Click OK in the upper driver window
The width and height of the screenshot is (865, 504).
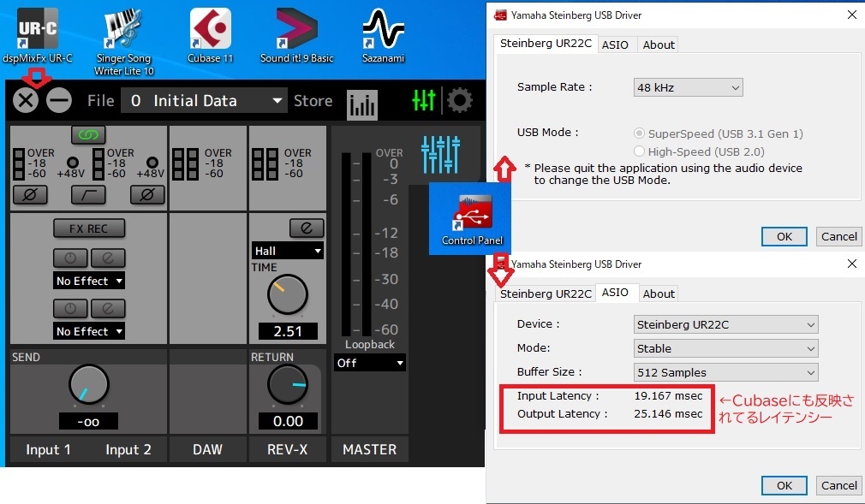784,236
